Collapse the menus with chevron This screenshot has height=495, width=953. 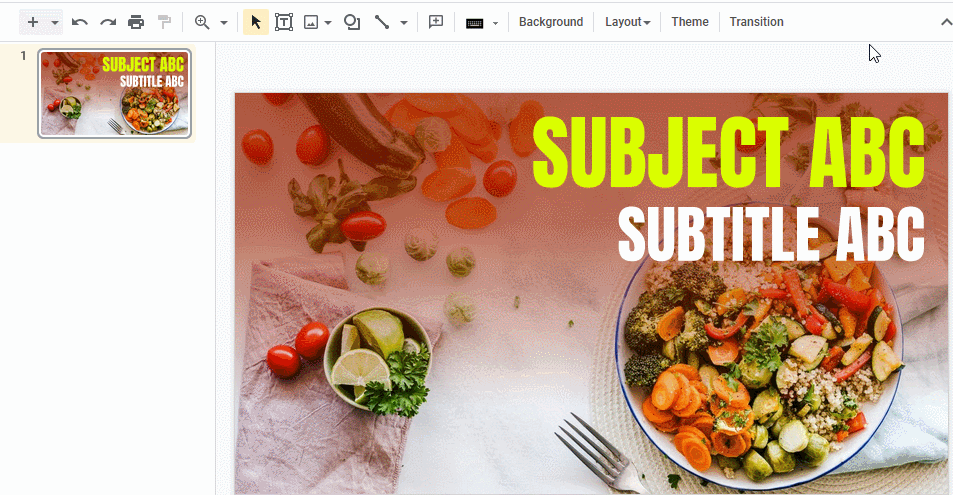[x=946, y=22]
